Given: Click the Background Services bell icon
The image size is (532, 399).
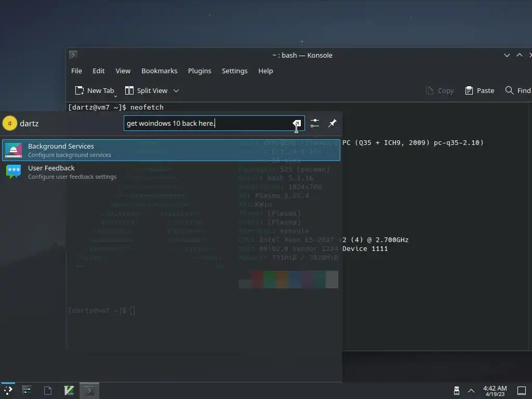Looking at the screenshot, I should coord(14,150).
